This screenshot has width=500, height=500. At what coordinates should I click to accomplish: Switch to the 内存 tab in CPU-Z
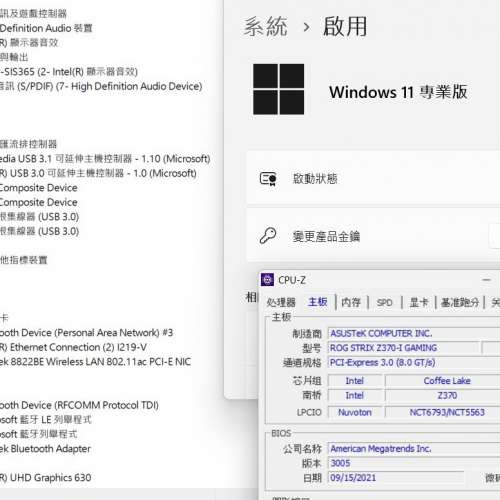pos(351,302)
